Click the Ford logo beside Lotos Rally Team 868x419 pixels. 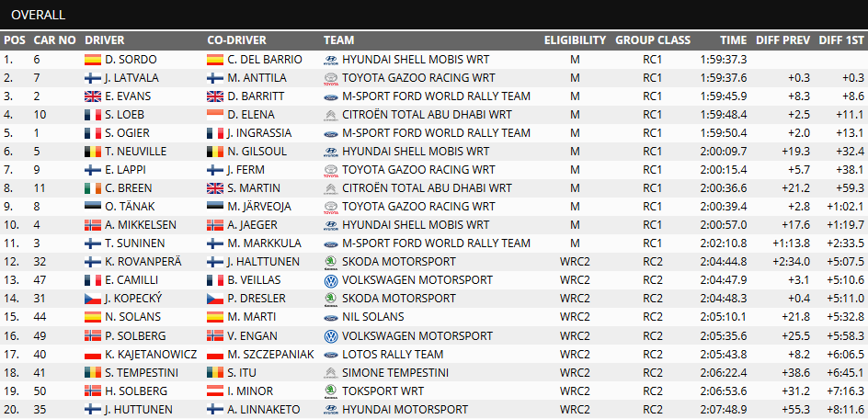[x=331, y=354]
